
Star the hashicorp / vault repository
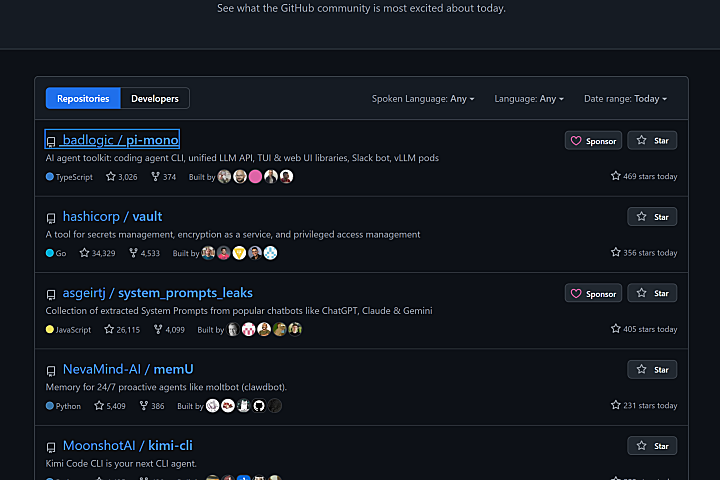(x=652, y=217)
